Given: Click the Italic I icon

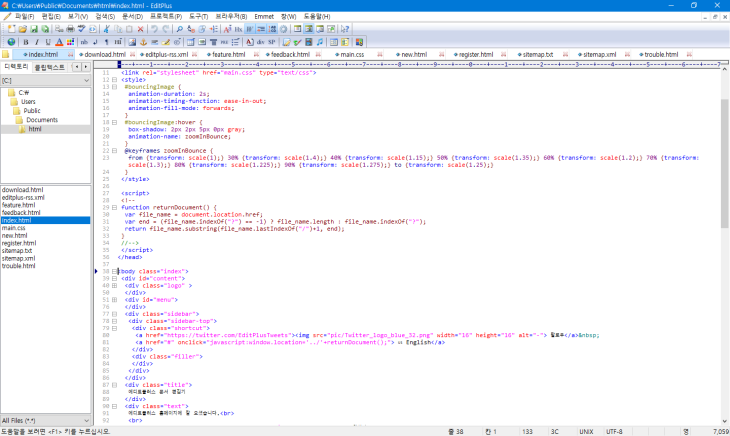Looking at the screenshot, I should tap(36, 42).
